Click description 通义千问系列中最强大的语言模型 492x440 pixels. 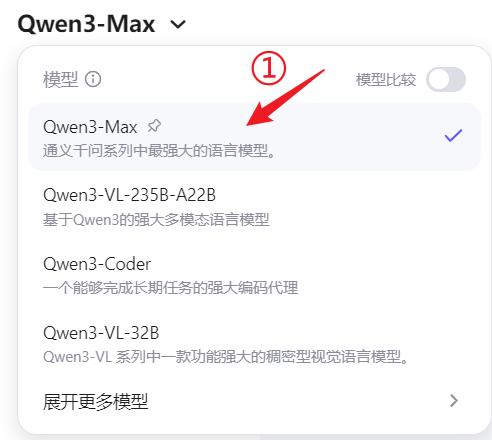(159, 151)
